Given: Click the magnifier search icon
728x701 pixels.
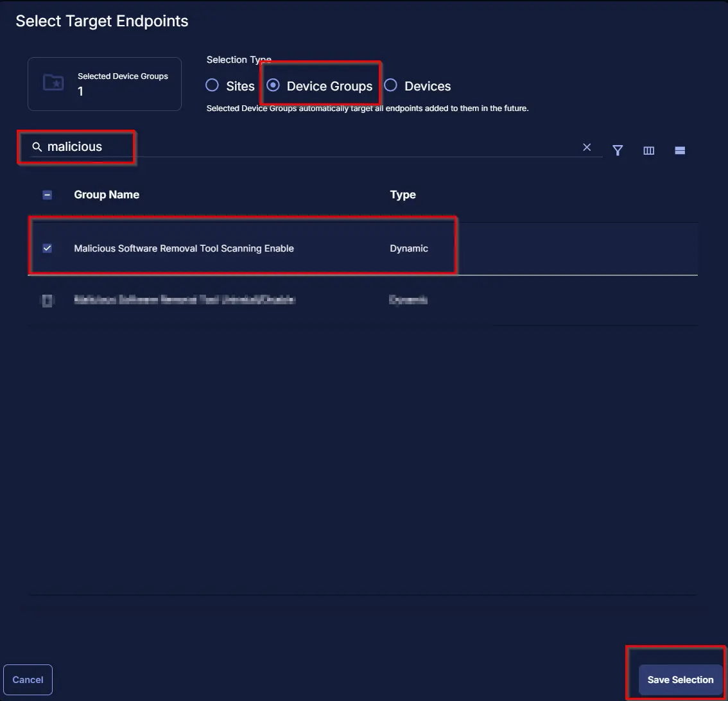Looking at the screenshot, I should (37, 147).
